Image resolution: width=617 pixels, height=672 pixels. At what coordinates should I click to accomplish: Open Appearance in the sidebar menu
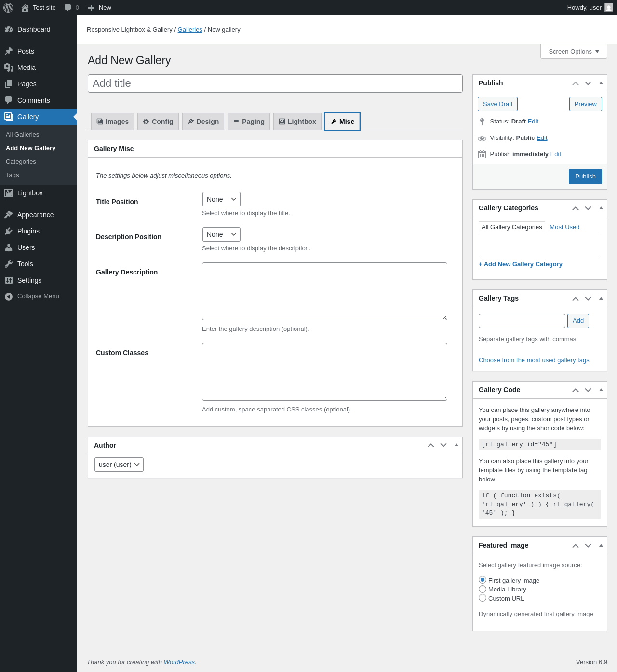pyautogui.click(x=35, y=215)
